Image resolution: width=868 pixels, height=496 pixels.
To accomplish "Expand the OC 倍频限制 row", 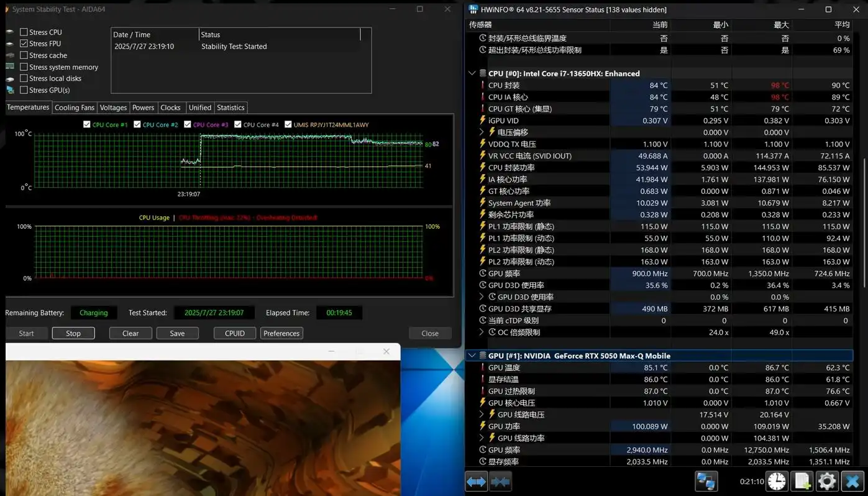I will (482, 333).
